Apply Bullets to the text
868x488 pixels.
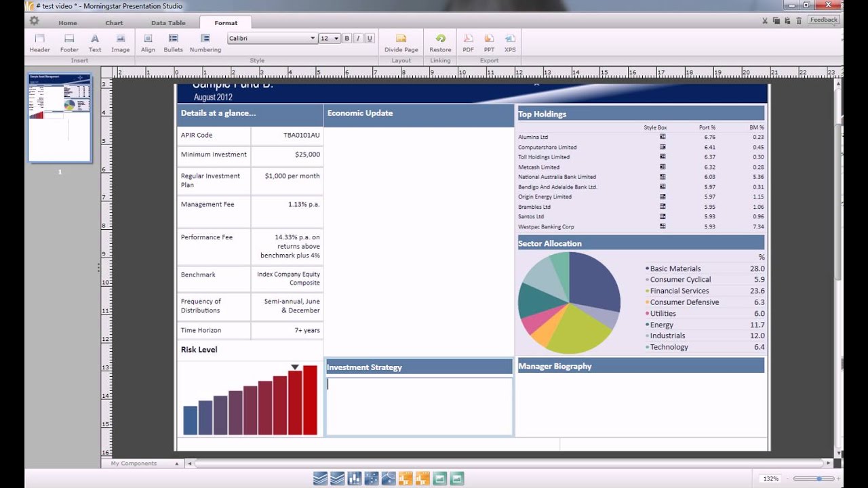point(173,43)
